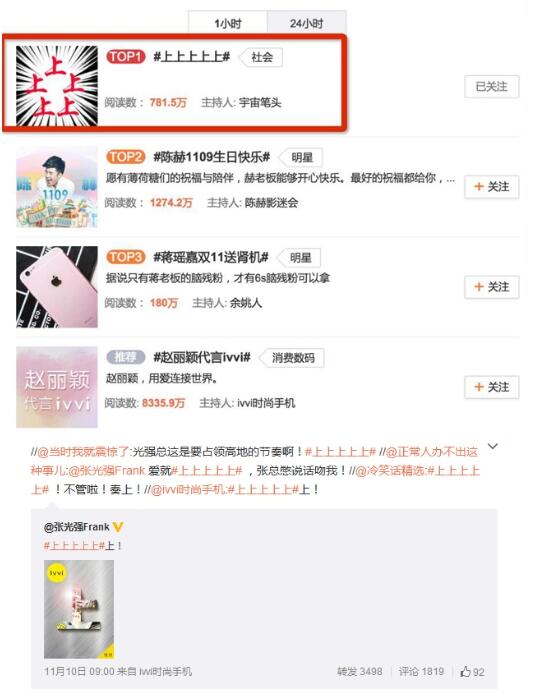View the ivvi poster image in post
Viewport: 547px width, 692px height.
tap(79, 609)
